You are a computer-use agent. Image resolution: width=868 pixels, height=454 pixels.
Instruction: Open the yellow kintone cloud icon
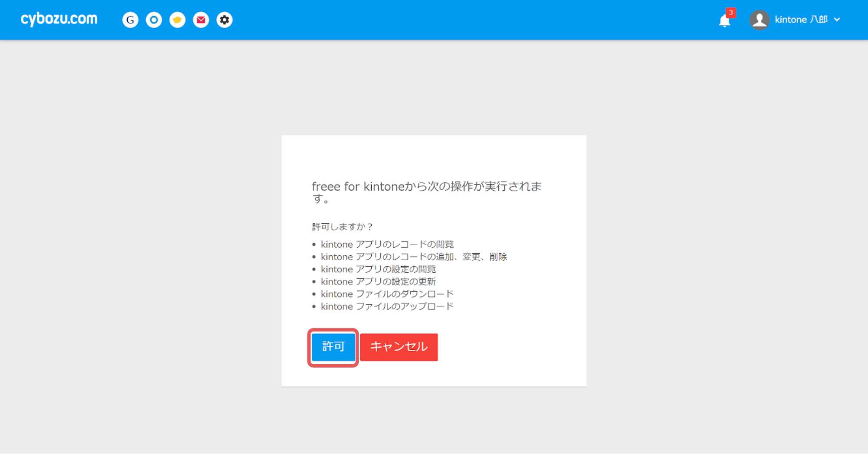[177, 20]
